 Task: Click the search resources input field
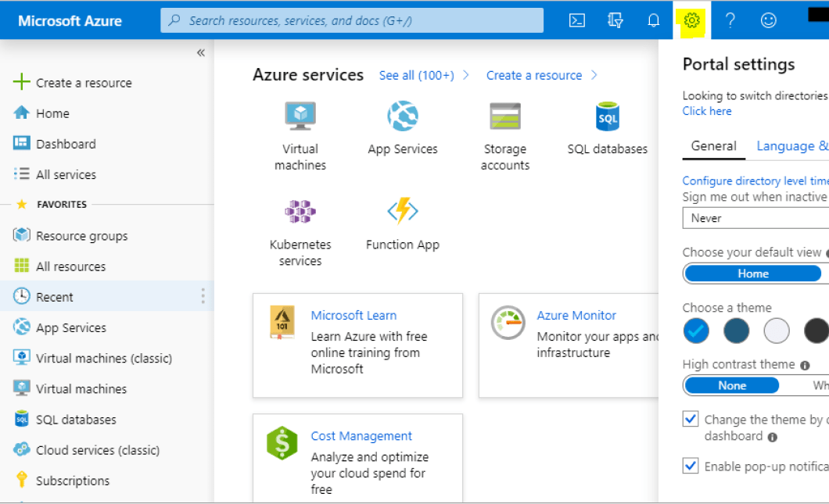pos(352,20)
